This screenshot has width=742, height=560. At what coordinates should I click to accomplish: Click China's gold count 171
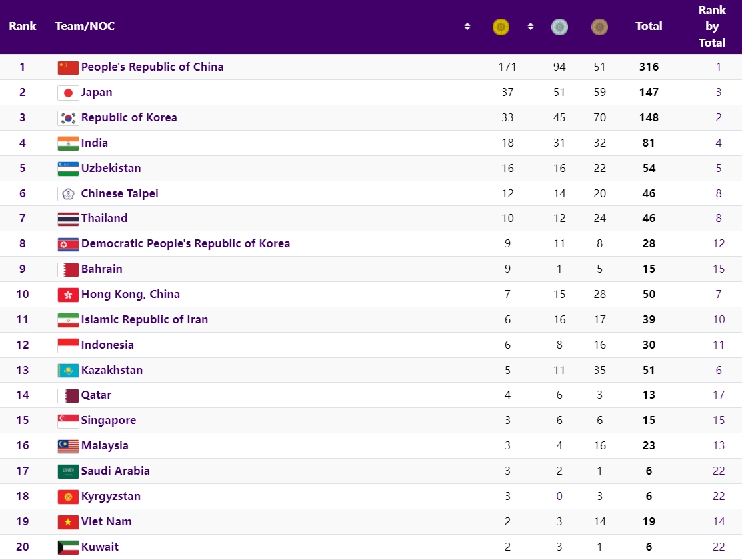507,67
